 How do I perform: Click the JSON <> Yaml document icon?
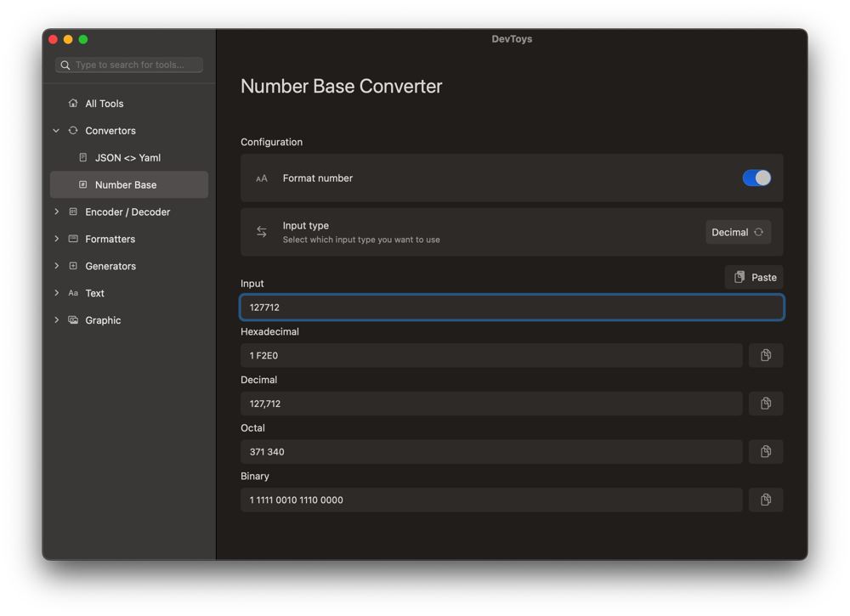[x=82, y=157]
